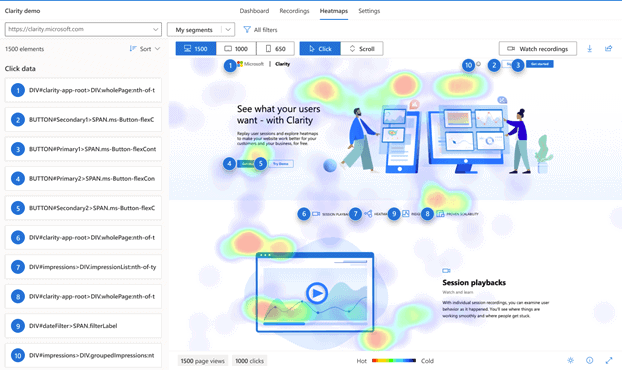This screenshot has width=622, height=370.
Task: Click the Watch recordings button
Action: coord(538,49)
